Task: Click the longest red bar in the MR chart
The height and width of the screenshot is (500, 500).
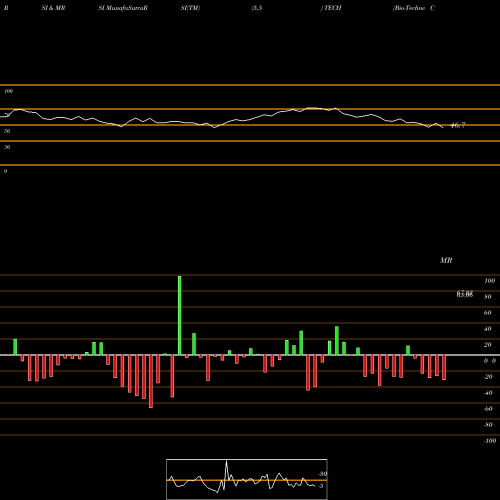Action: point(151,381)
